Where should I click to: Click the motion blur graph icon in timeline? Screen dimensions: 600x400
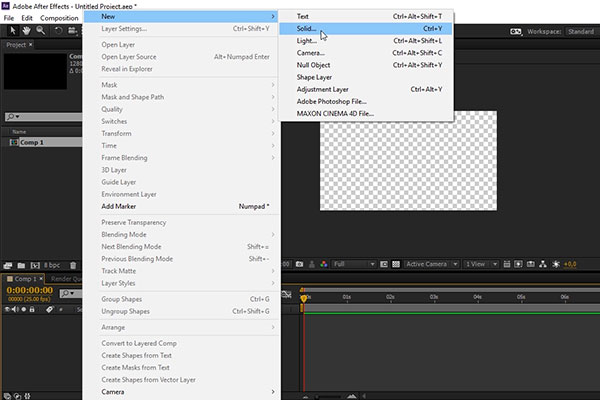click(286, 294)
